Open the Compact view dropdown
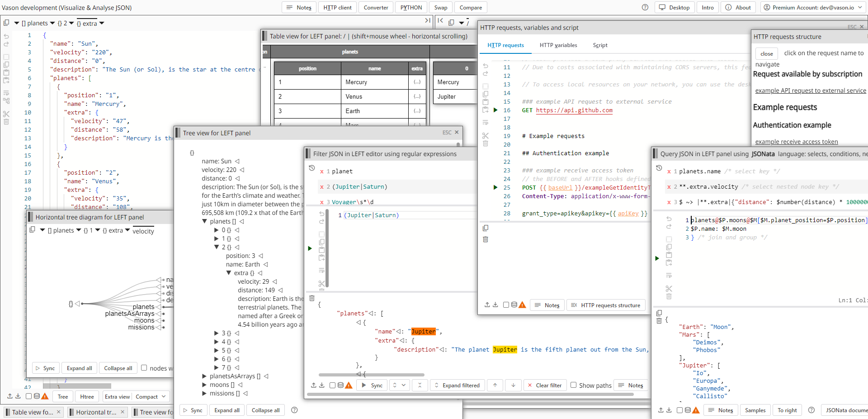868x419 pixels. point(151,397)
